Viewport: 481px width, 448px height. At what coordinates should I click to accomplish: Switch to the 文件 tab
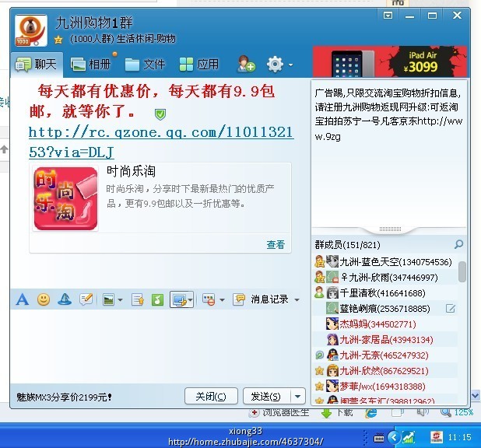pos(145,65)
